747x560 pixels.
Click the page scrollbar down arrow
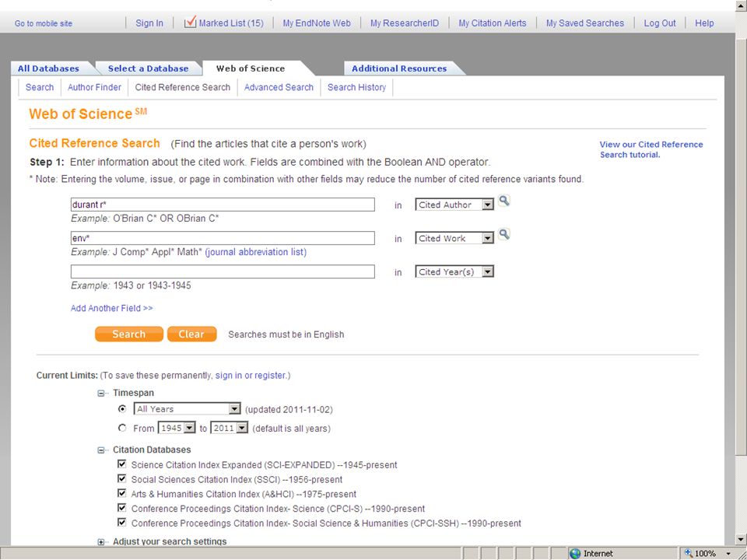click(x=741, y=540)
